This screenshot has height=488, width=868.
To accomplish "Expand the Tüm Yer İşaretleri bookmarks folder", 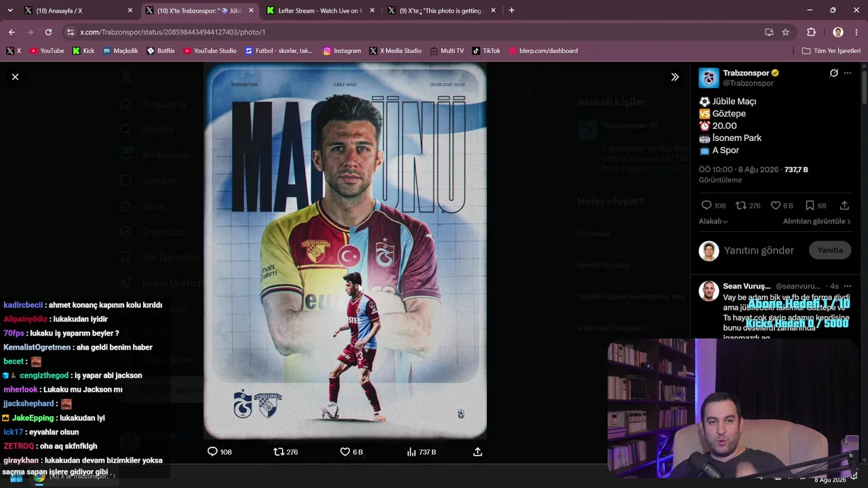I will click(x=831, y=51).
